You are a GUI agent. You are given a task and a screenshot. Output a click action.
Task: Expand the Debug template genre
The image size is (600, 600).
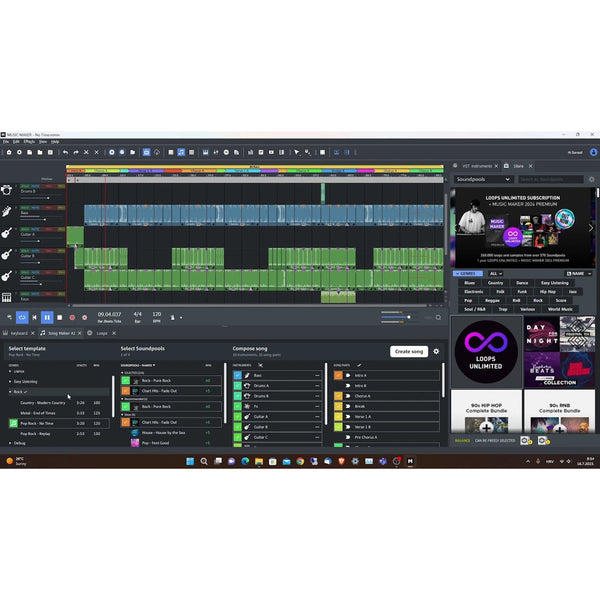point(10,443)
